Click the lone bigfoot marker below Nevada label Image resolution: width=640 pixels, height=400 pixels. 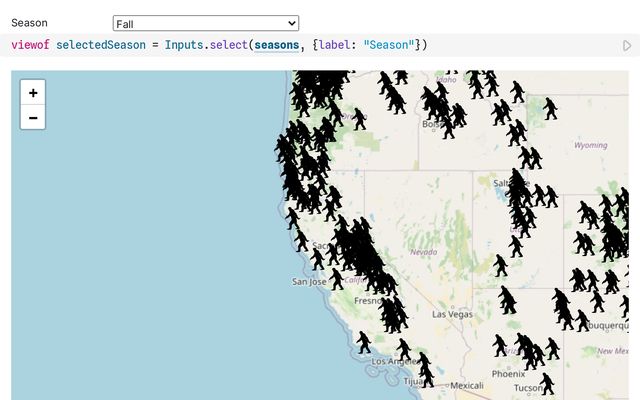[500, 266]
